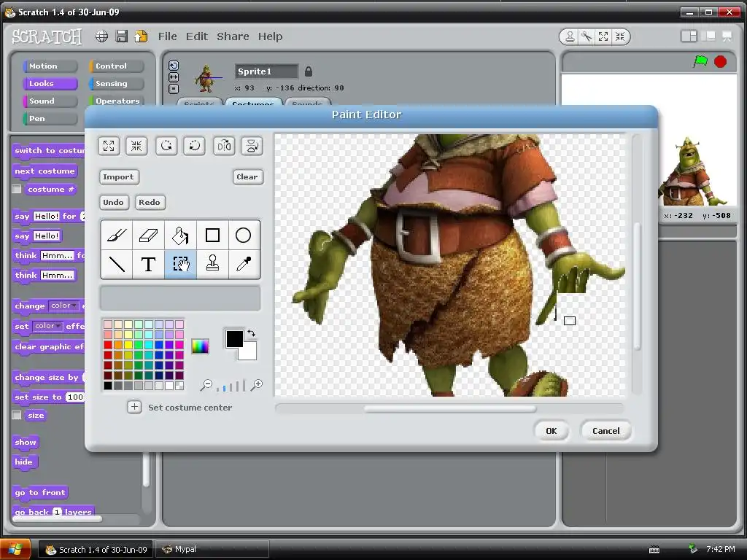Open the Help menu
This screenshot has width=747, height=560.
click(x=270, y=36)
